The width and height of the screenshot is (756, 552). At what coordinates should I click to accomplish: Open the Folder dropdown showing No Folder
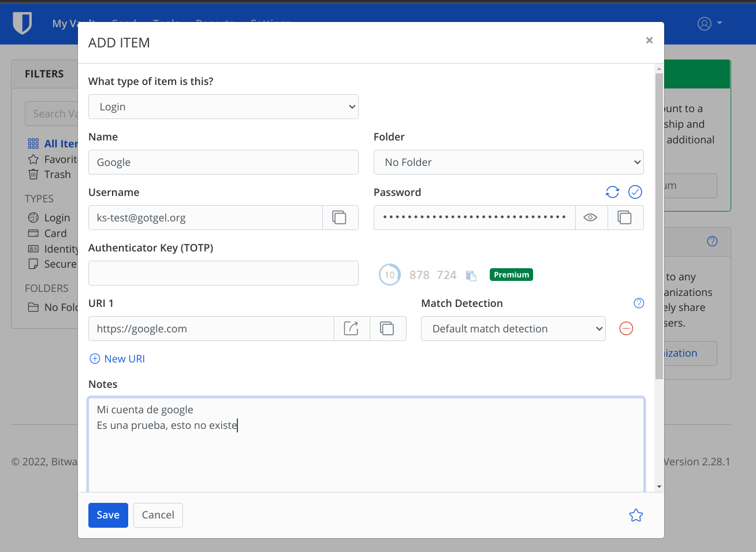(x=509, y=162)
